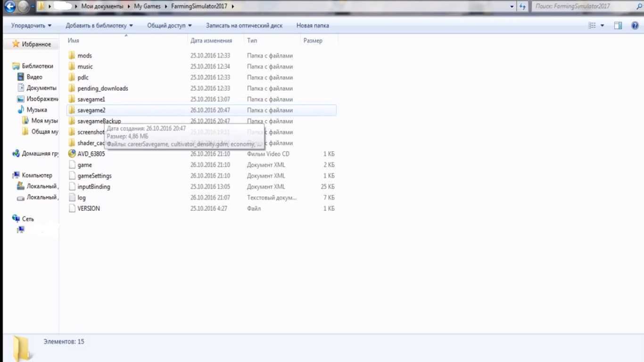The height and width of the screenshot is (362, 644).
Task: Select the Сеть network item
Action: (28, 219)
